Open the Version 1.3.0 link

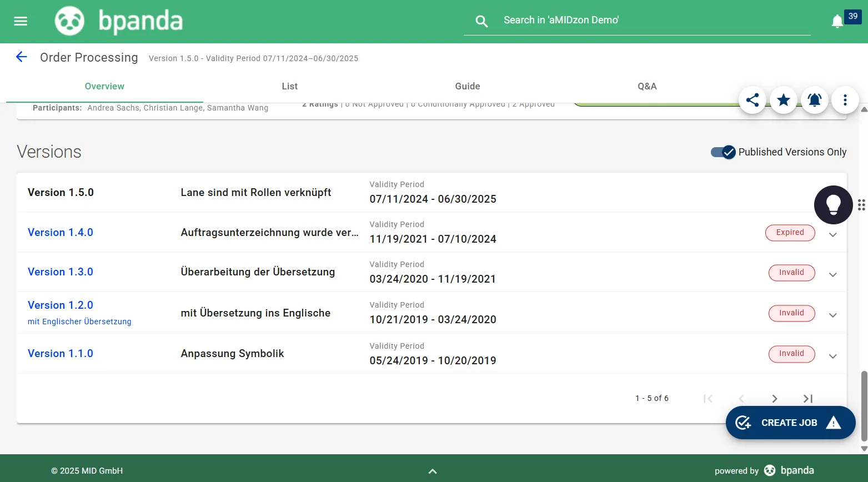point(61,272)
